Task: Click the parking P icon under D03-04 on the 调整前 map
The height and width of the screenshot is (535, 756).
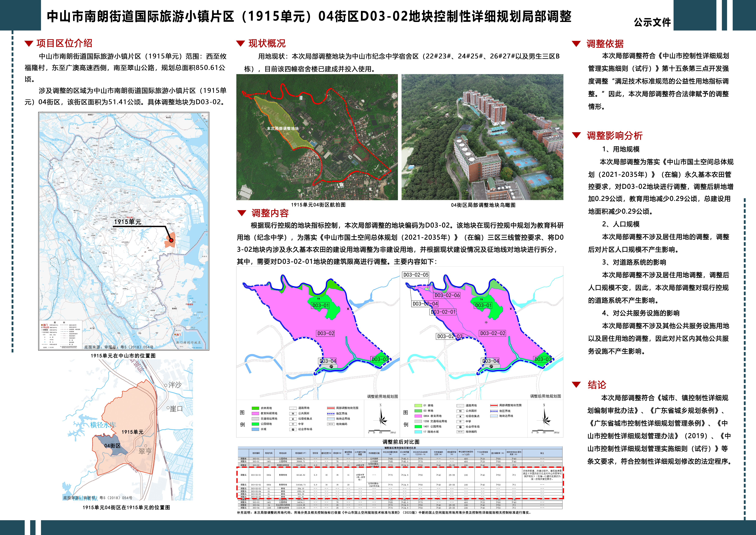Action: point(331,366)
